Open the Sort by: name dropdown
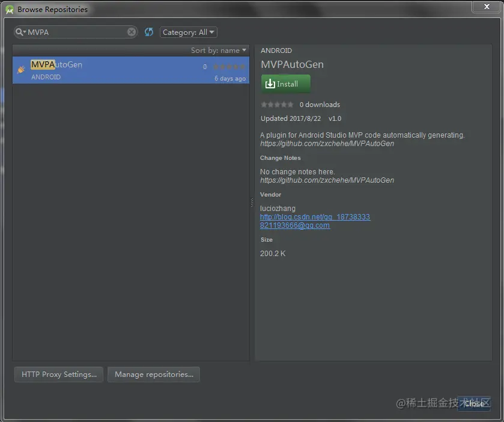504x422 pixels. tap(218, 50)
